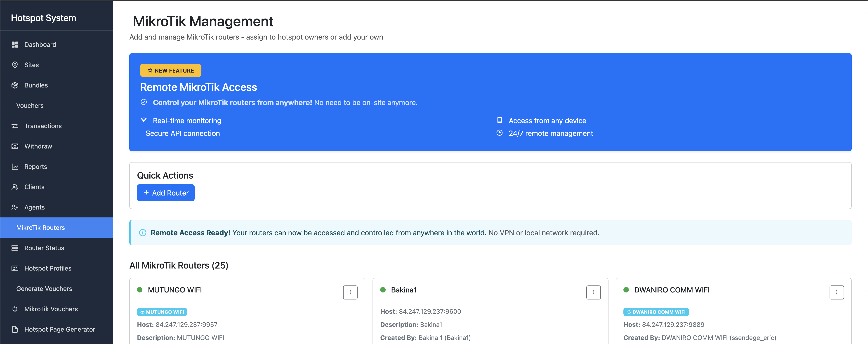The height and width of the screenshot is (344, 868).
Task: Open the kebab menu on the Bakina1 router
Action: pos(593,292)
